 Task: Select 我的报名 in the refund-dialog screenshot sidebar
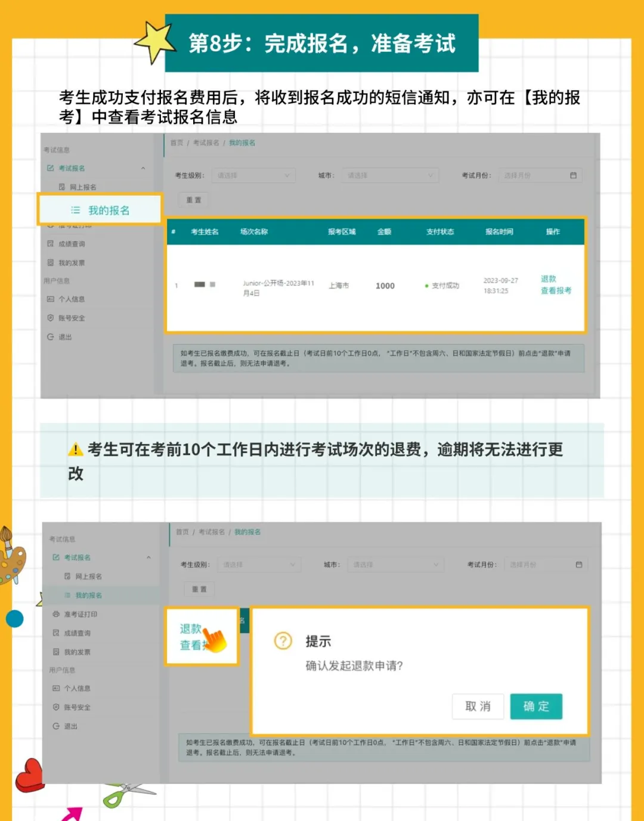click(89, 595)
